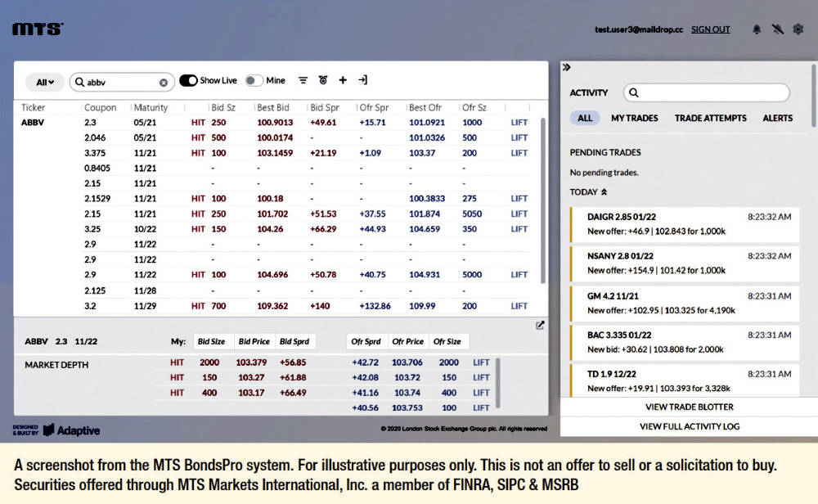Click the plus add icon
The width and height of the screenshot is (818, 504).
(343, 80)
